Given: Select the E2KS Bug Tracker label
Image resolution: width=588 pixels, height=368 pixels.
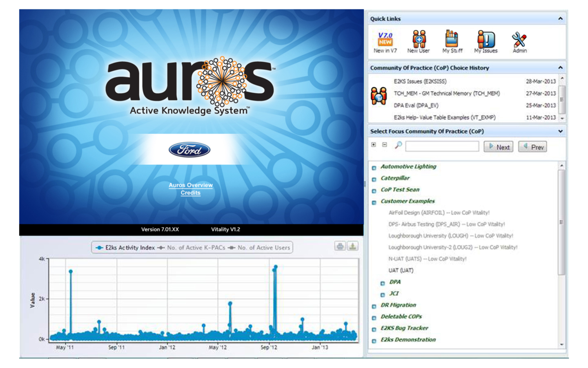Looking at the screenshot, I should coord(405,328).
